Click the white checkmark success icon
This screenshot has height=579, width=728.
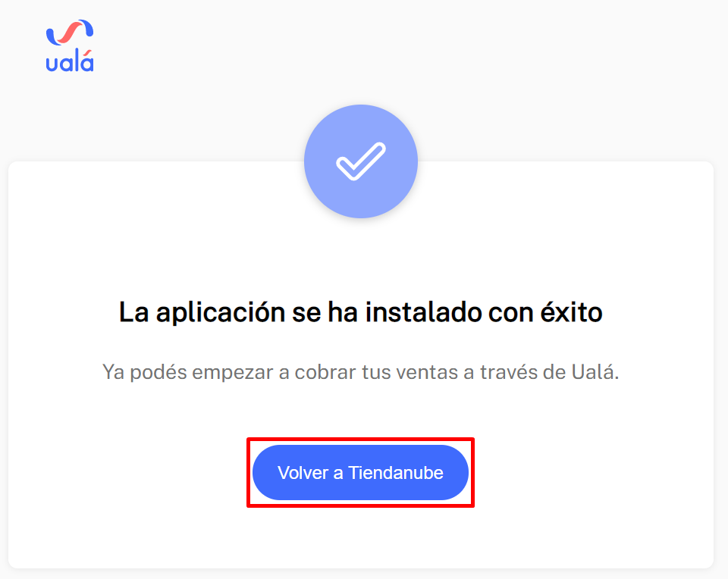361,161
